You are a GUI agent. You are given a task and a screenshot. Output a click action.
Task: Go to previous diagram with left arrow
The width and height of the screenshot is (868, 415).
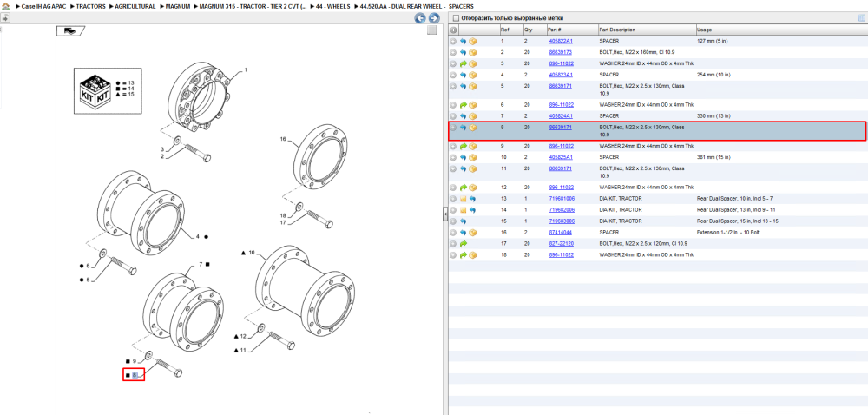click(x=421, y=18)
